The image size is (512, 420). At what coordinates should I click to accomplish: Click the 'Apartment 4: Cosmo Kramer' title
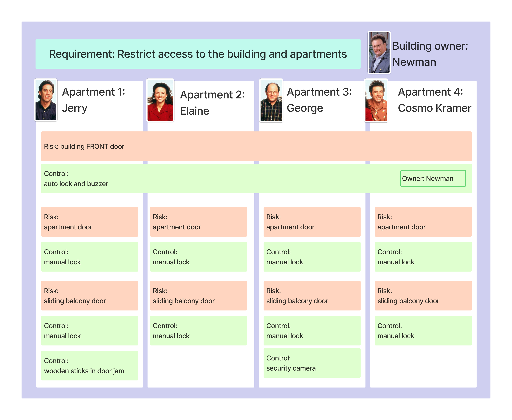[x=435, y=100]
